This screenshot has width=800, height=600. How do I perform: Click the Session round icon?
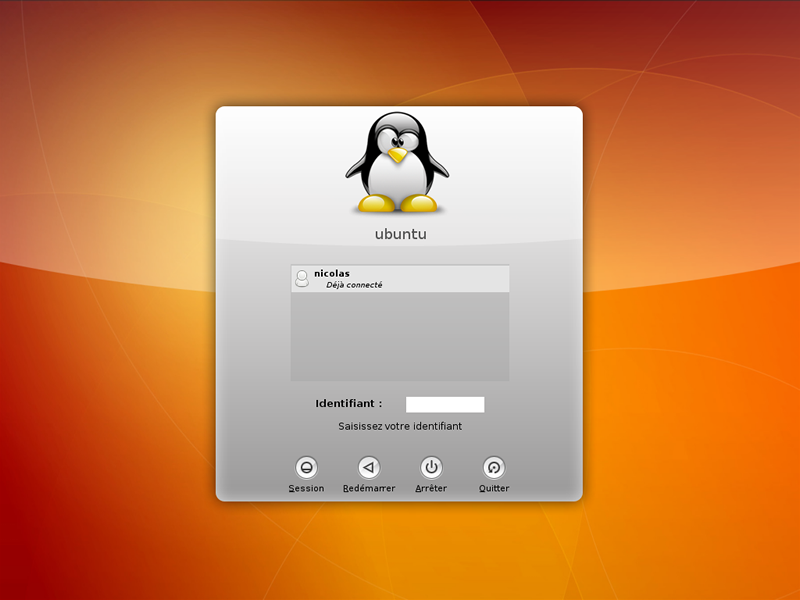(x=306, y=467)
